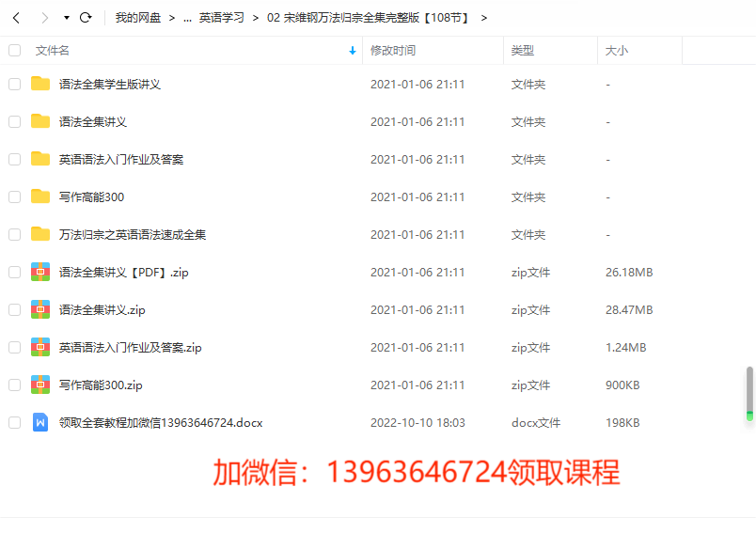Click the zip icon of 语法全集讲义.zip
The height and width of the screenshot is (534, 756).
40,309
